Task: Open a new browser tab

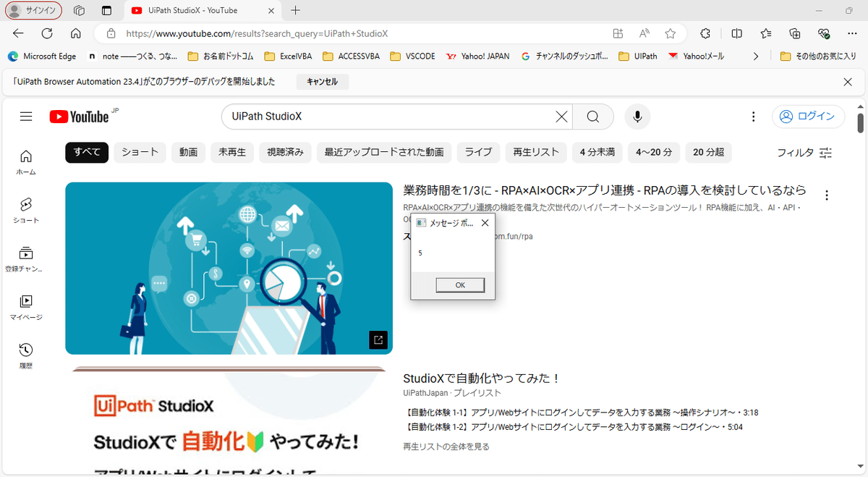Action: 295,11
